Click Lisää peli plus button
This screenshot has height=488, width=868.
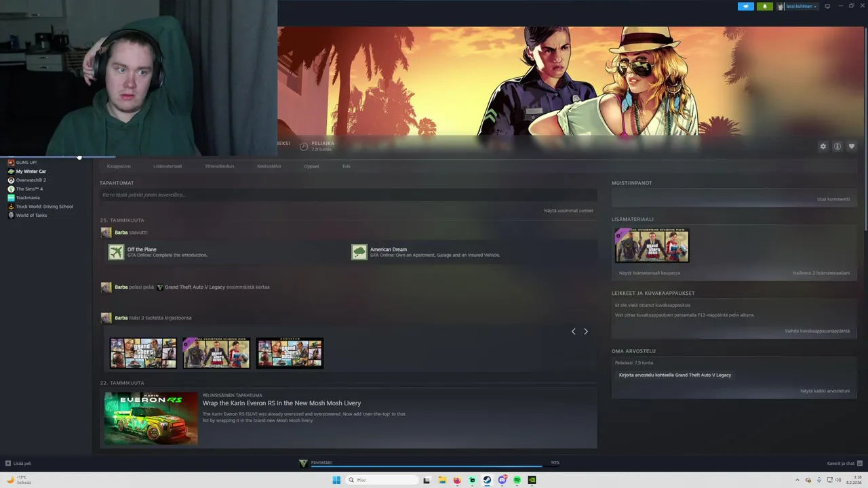click(x=8, y=464)
